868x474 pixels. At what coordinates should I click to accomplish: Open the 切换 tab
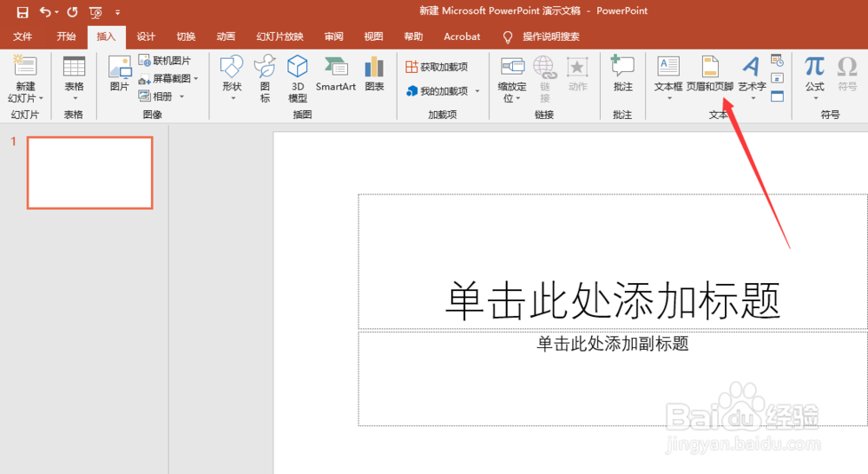(x=186, y=36)
